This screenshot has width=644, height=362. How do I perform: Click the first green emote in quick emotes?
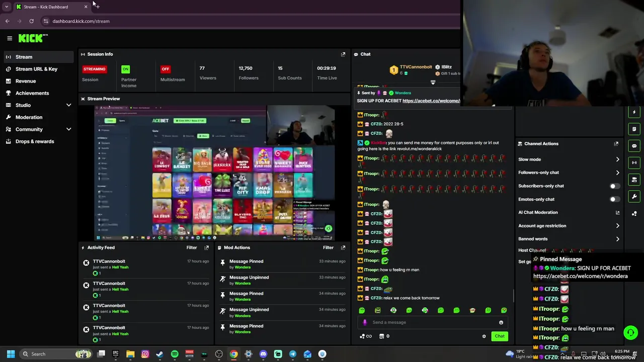click(362, 311)
